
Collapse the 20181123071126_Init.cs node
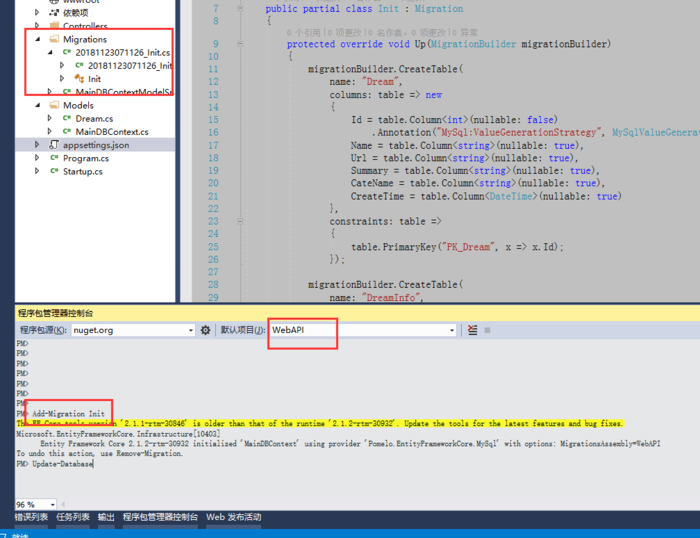click(x=50, y=52)
